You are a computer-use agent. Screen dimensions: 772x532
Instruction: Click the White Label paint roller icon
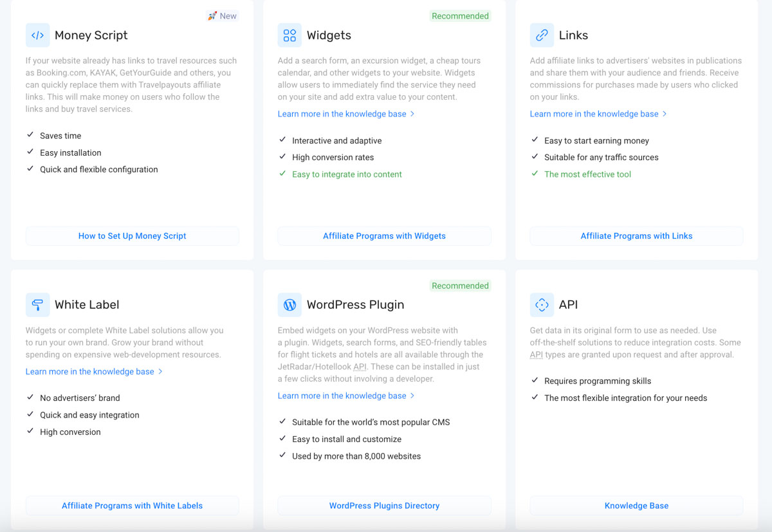click(x=37, y=305)
